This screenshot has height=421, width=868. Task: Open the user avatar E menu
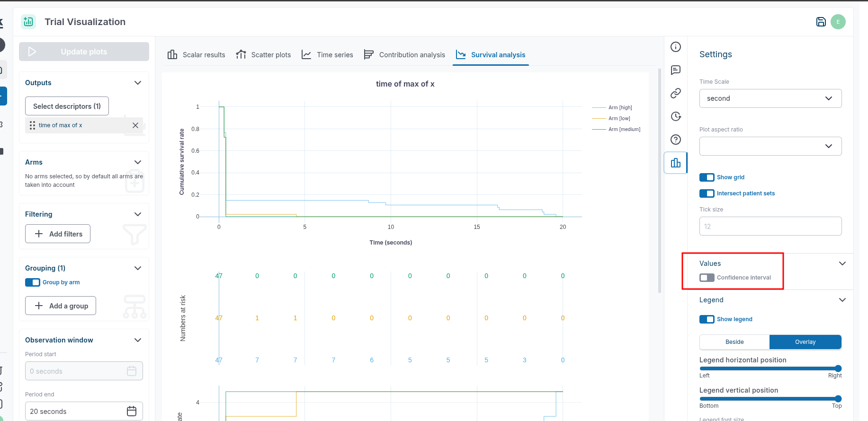(x=838, y=22)
